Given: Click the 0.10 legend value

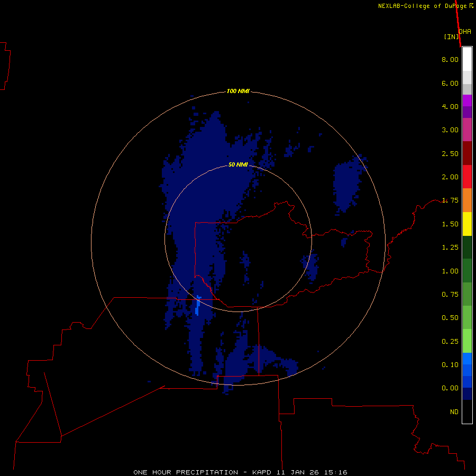Looking at the screenshot, I should click(x=450, y=365).
